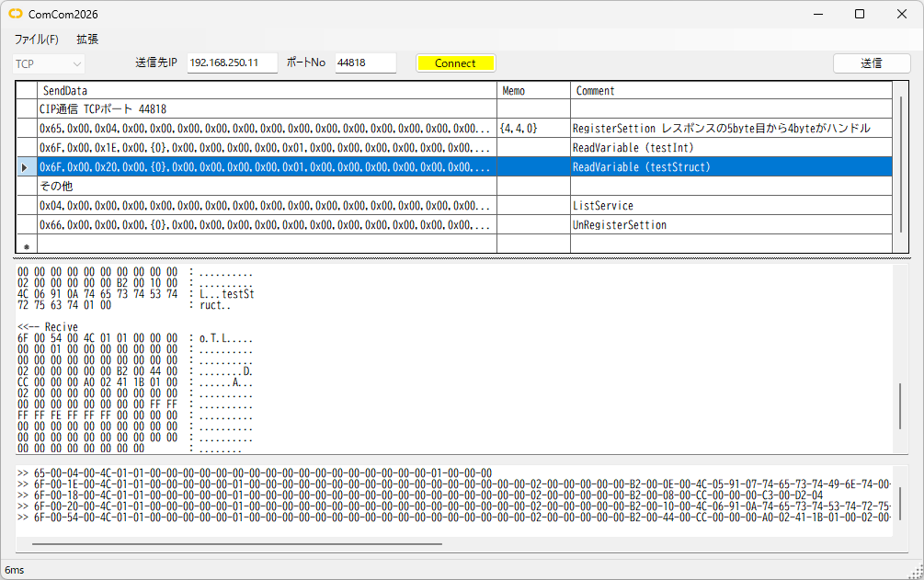Click the 送信 send button
The height and width of the screenshot is (580, 924).
(871, 63)
